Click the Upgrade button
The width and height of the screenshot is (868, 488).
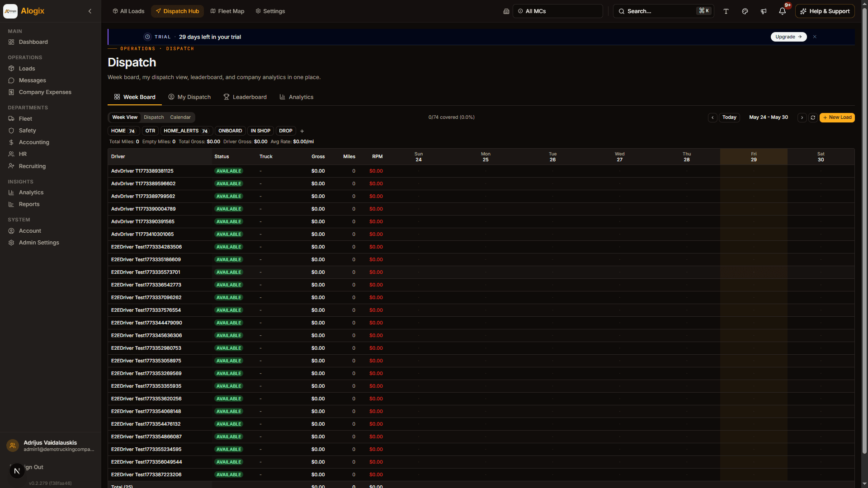click(x=788, y=37)
